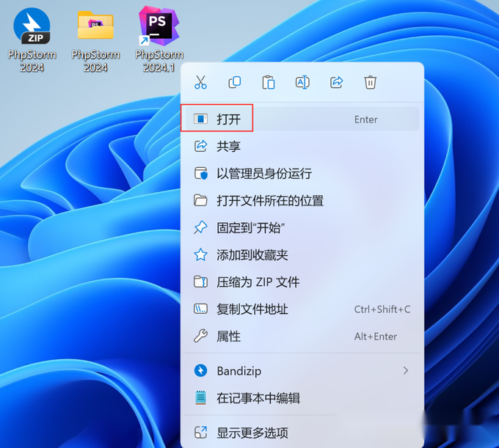Select 显示更多选项
The height and width of the screenshot is (448, 499).
click(x=302, y=433)
